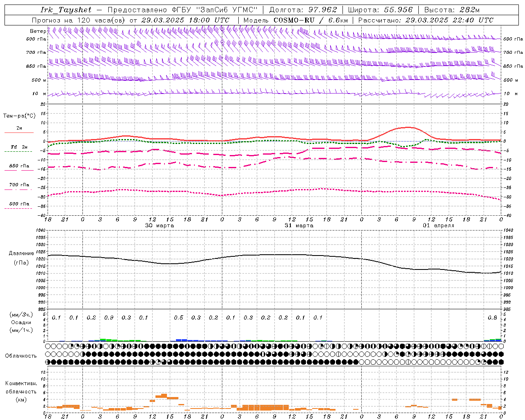525x420 pixels.
Task: Click the Облачность row label
Action: coord(21,356)
